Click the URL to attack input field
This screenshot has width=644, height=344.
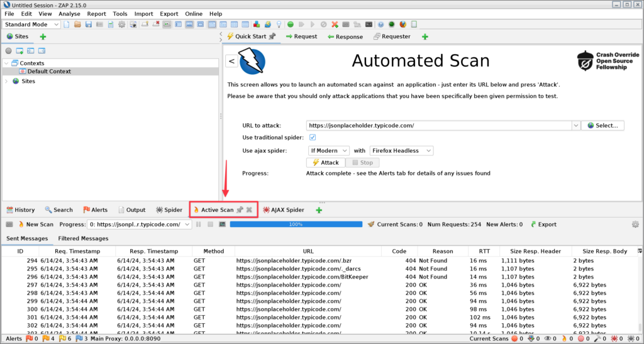(x=438, y=126)
